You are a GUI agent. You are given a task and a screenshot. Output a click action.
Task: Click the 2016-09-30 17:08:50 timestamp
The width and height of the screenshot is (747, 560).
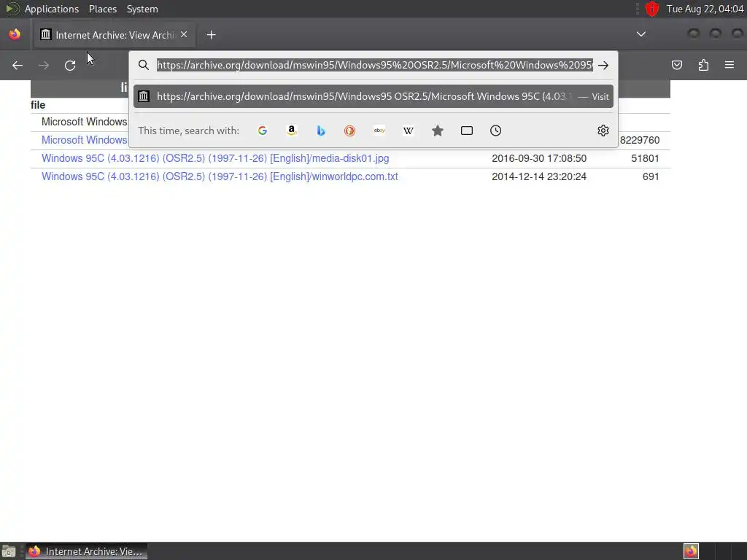(x=539, y=158)
